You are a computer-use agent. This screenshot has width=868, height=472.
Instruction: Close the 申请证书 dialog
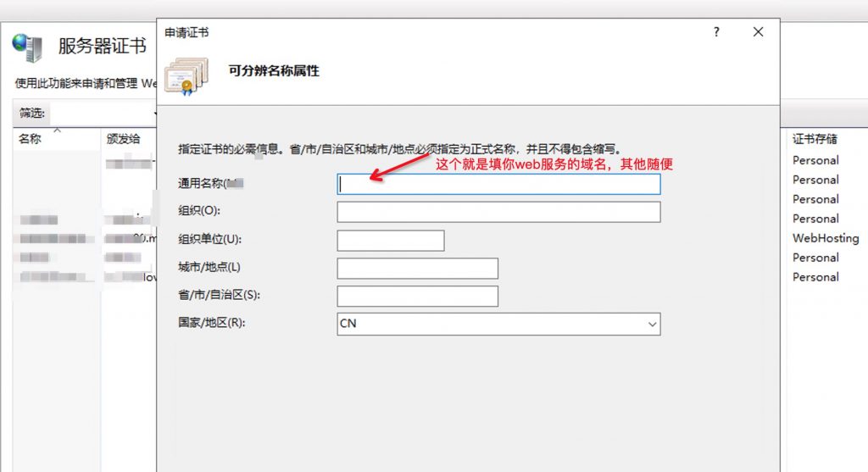[758, 32]
